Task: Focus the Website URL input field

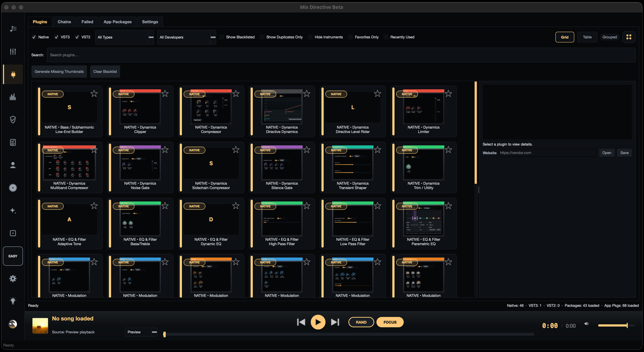Action: click(x=547, y=153)
